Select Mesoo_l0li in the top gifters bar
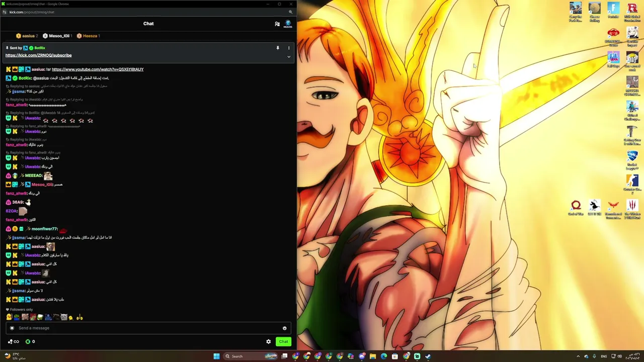Viewport: 644px width, 362px height. click(x=57, y=36)
